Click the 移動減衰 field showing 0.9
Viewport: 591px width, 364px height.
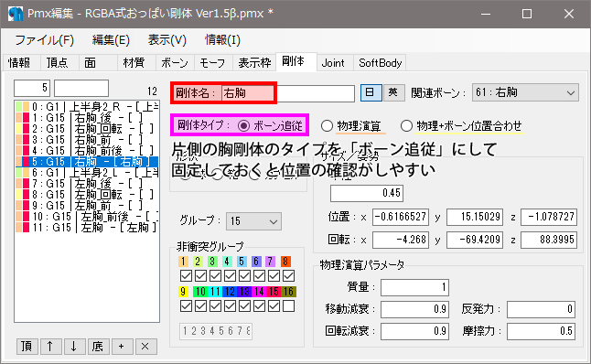[414, 309]
